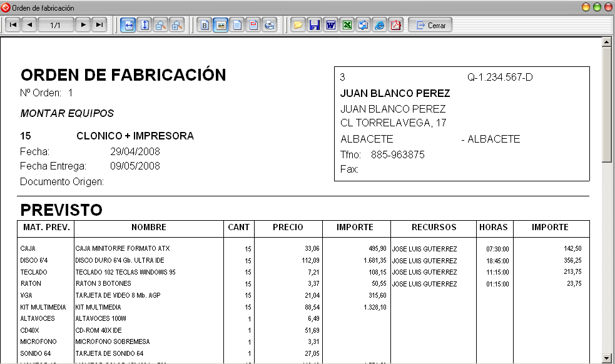Click the vertical scrollbar down arrow

tap(606, 358)
